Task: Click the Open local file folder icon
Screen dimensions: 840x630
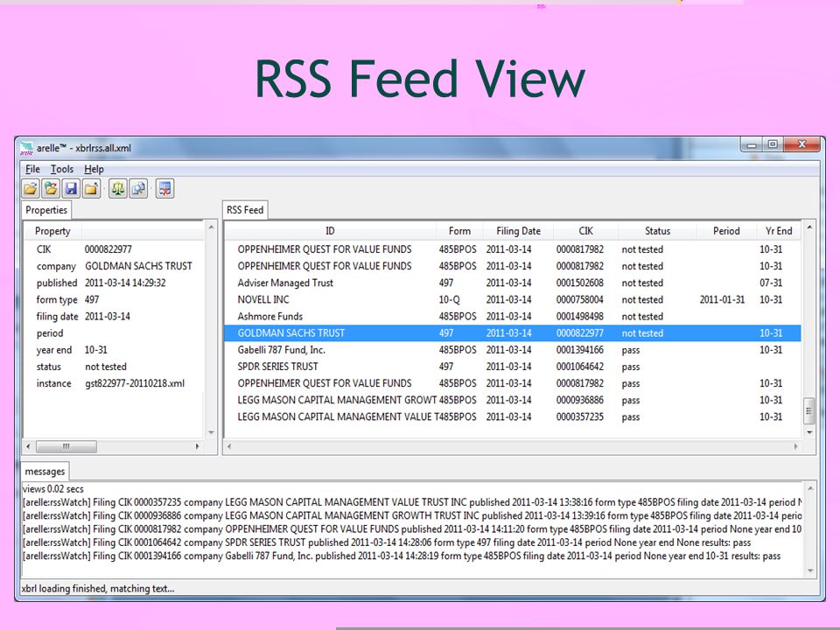Action: click(31, 189)
